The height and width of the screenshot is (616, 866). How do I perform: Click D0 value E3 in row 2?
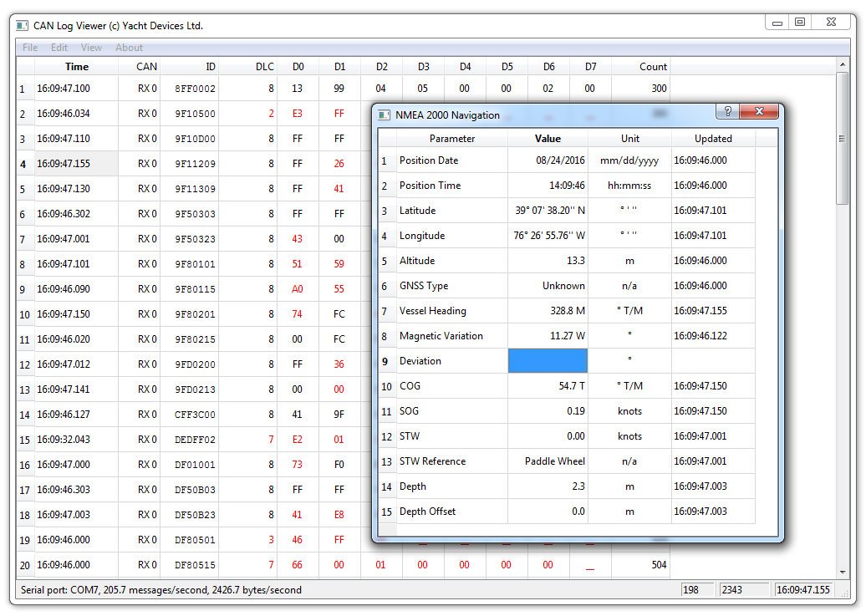(x=298, y=114)
